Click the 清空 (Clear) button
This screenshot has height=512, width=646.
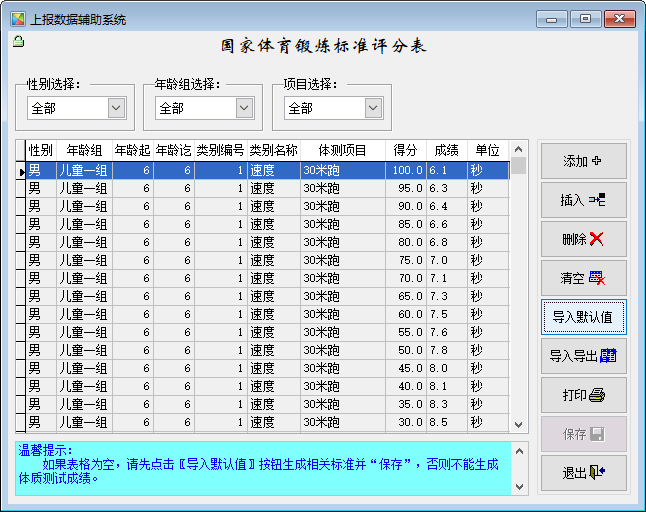(583, 278)
